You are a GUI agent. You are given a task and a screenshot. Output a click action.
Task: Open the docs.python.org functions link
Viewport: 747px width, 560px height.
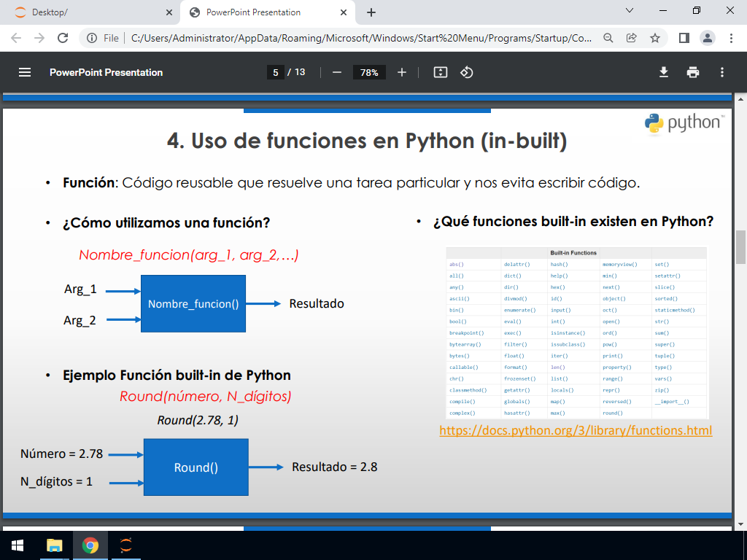576,430
